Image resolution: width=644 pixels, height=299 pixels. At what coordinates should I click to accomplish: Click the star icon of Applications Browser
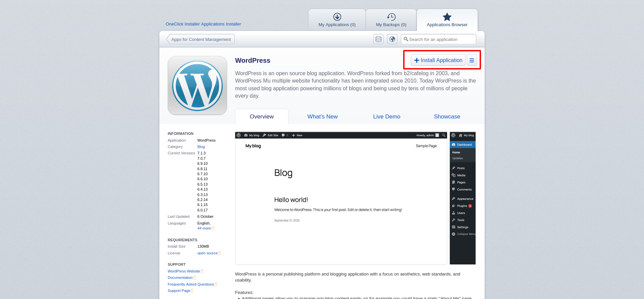click(x=447, y=17)
